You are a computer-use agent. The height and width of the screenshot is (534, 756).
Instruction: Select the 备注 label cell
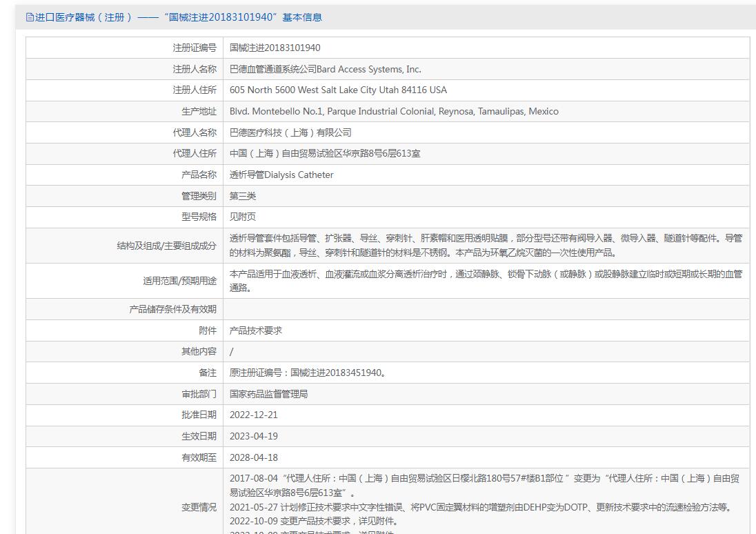click(124, 373)
